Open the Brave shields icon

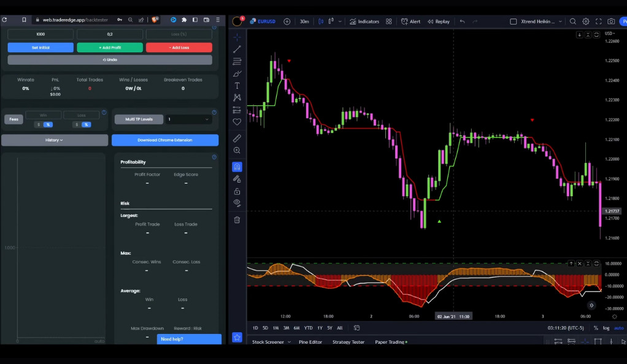tap(155, 20)
